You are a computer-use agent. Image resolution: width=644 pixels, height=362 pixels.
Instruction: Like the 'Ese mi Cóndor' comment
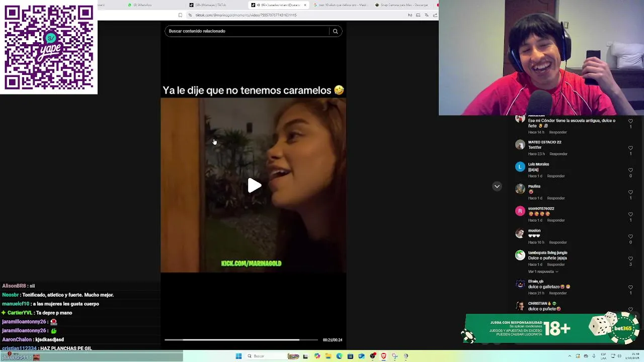point(630,121)
